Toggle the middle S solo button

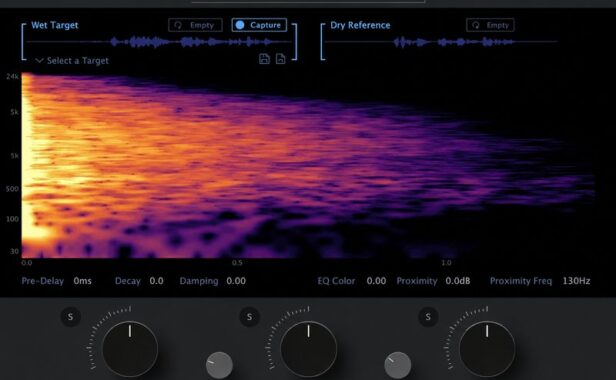[x=249, y=317]
